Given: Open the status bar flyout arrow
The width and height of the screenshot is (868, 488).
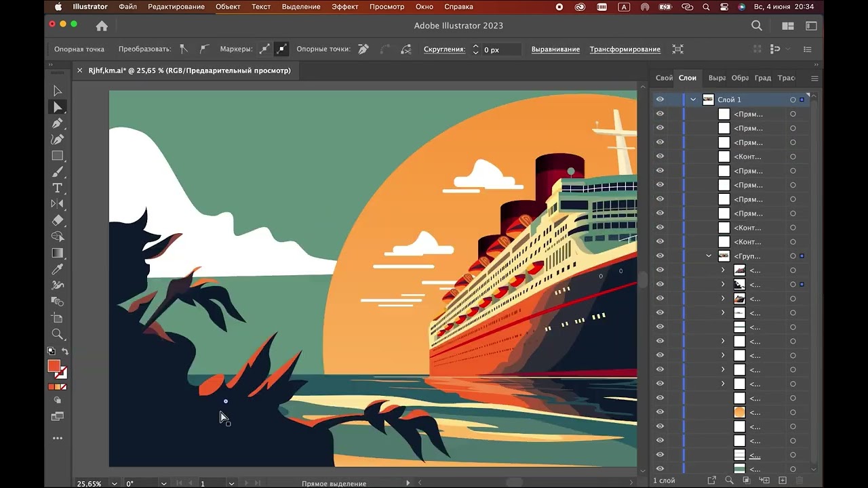Looking at the screenshot, I should coord(408,483).
